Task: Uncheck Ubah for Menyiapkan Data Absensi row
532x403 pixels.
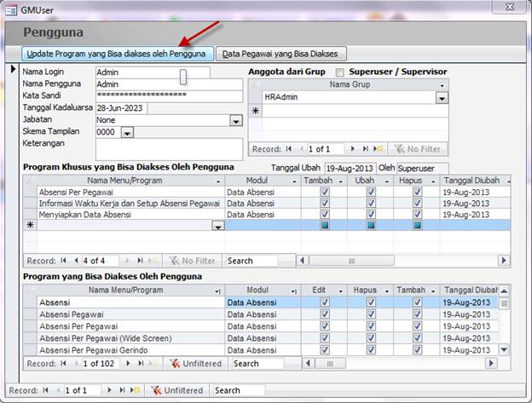Action: click(x=371, y=214)
